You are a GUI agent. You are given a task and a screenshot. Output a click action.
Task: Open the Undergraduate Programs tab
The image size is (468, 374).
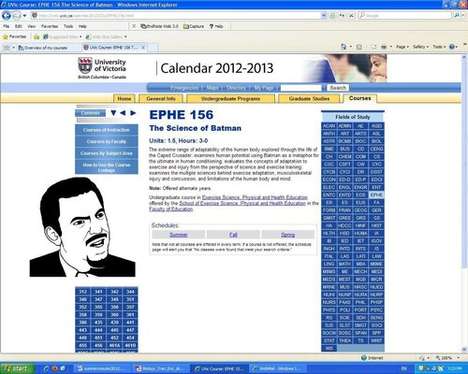[230, 99]
